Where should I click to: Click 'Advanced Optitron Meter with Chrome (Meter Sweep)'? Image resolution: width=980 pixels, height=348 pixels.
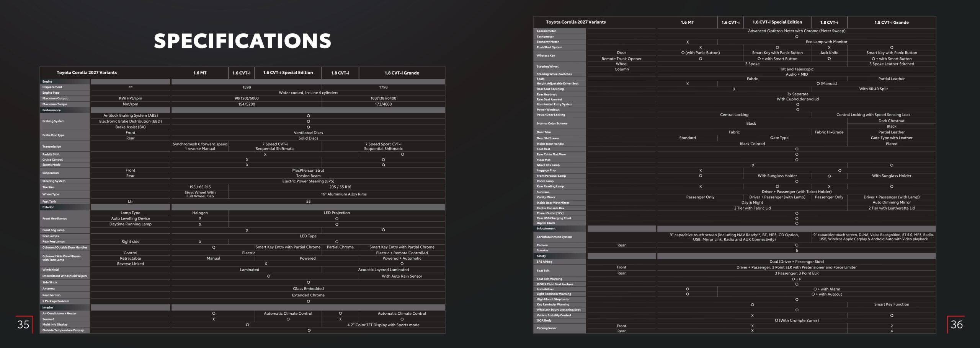(797, 31)
